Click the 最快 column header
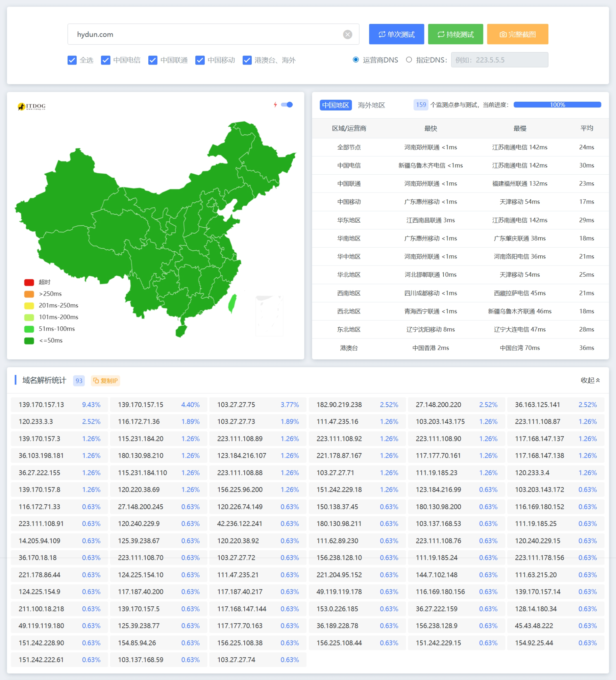The width and height of the screenshot is (616, 680). (430, 128)
